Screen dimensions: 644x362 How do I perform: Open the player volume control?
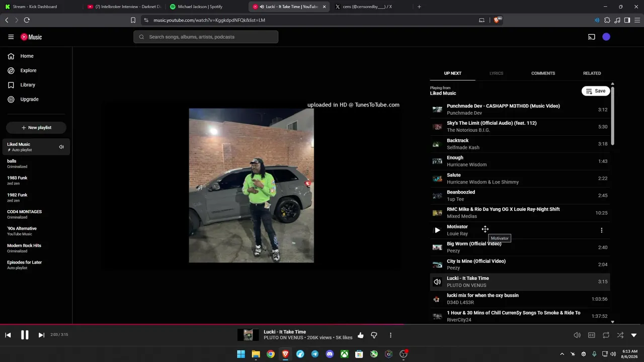pos(577,335)
